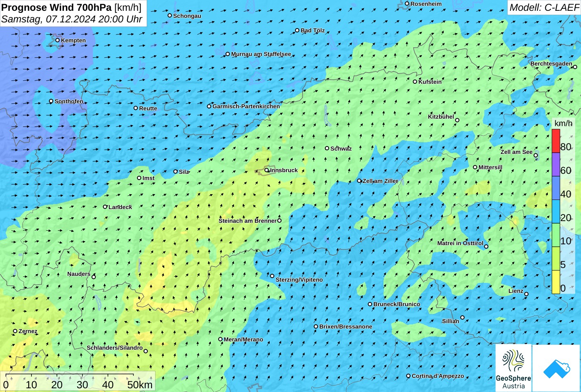
Task: Click the Kempten city marker
Action: 58,40
